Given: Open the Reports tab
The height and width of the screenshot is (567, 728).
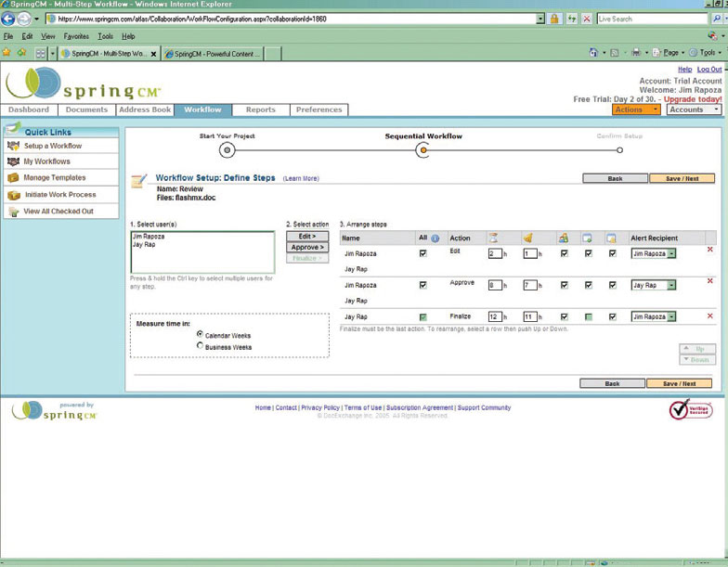Looking at the screenshot, I should pos(260,110).
